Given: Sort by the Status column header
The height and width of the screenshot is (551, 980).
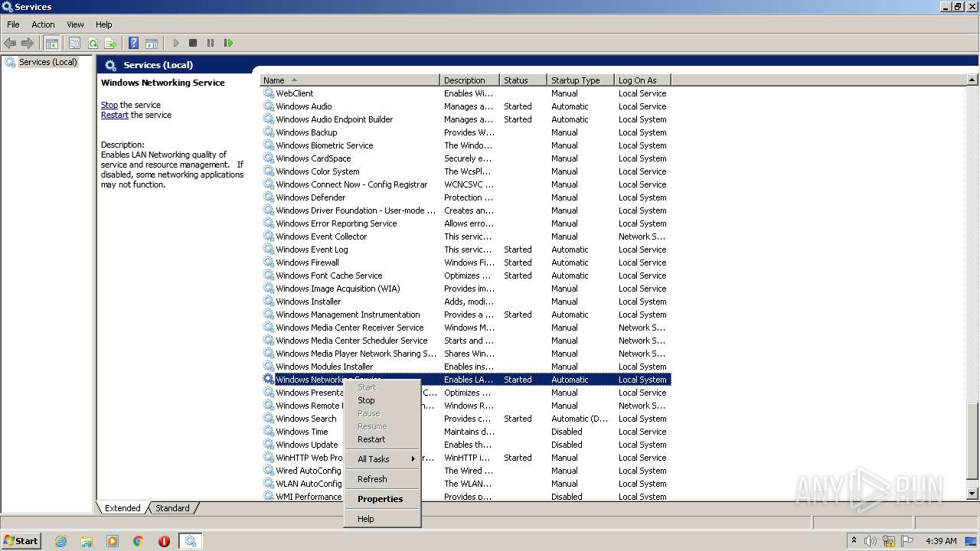Looking at the screenshot, I should (x=524, y=80).
